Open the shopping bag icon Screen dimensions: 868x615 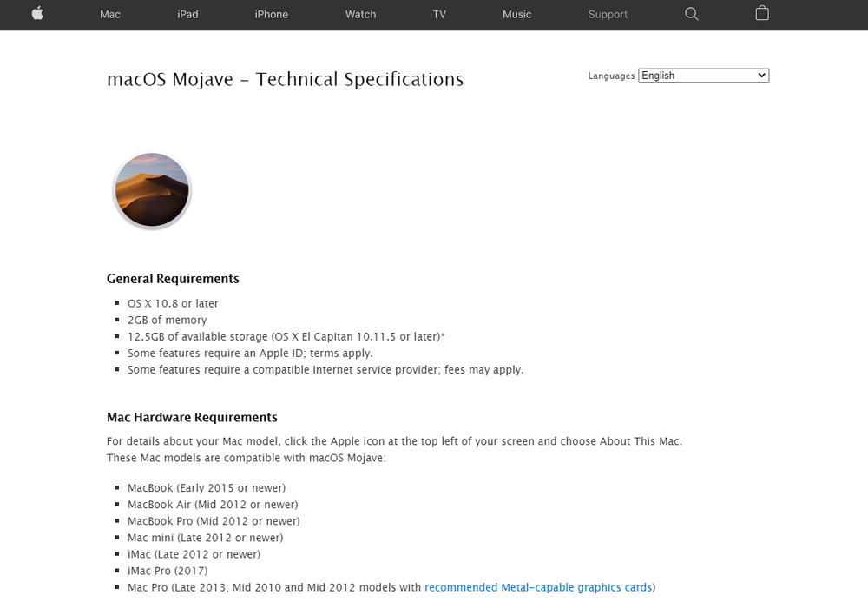(762, 13)
